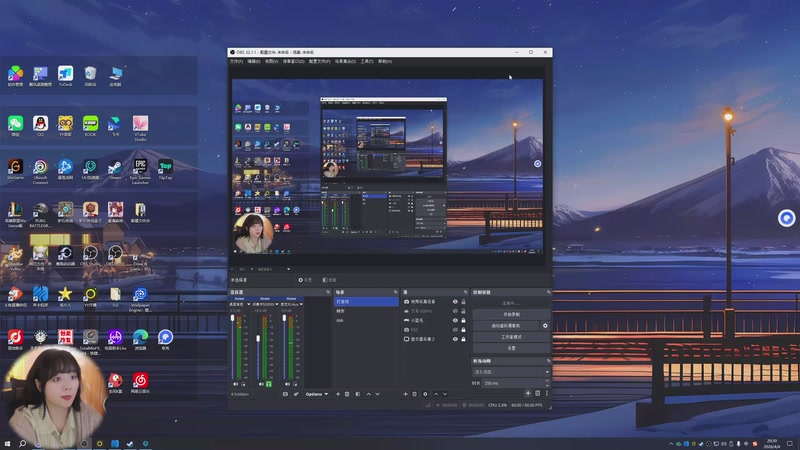Mute the first mixer channel speaker icon
The height and width of the screenshot is (450, 800).
click(x=236, y=384)
